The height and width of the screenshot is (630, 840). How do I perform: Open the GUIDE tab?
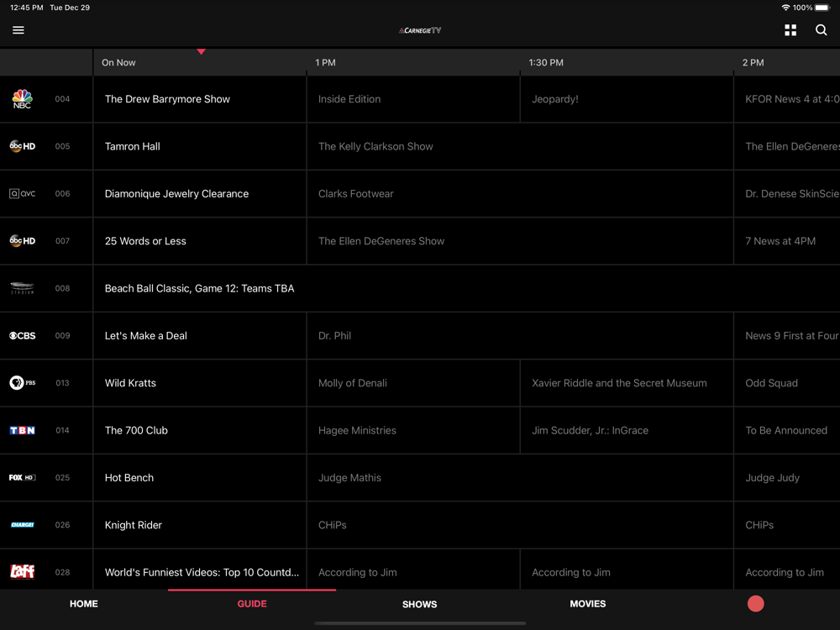tap(252, 604)
